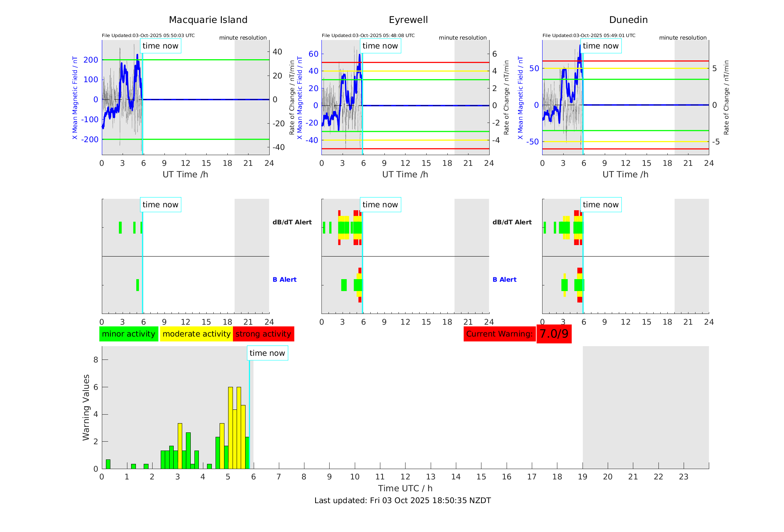
Task: Click time now label in Macquarie field plot
Action: point(160,46)
